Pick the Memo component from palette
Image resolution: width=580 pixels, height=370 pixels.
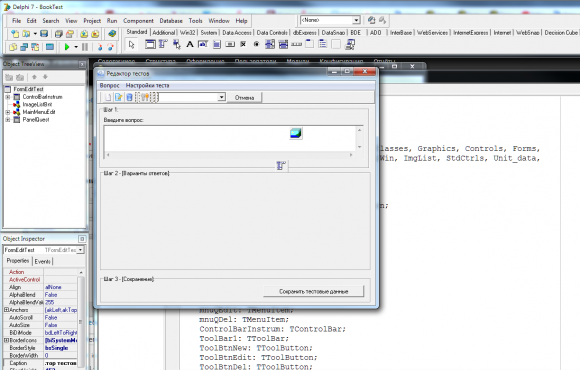(x=217, y=44)
